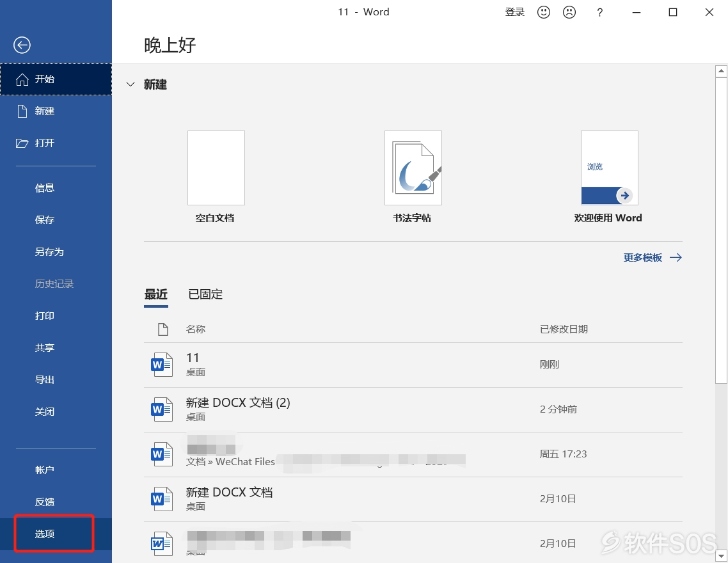Open the 另存为 page
The image size is (728, 563).
pos(56,252)
